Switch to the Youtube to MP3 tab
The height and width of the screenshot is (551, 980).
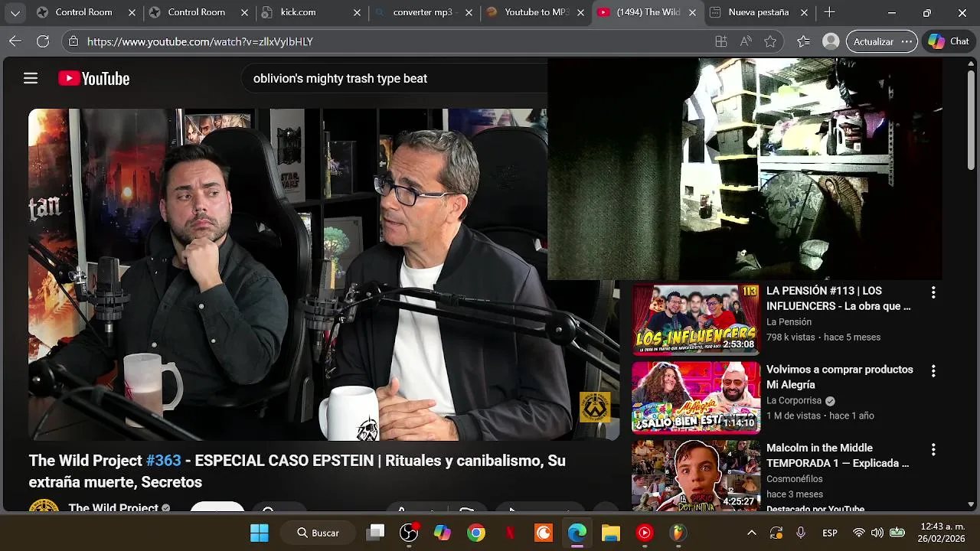pos(535,12)
